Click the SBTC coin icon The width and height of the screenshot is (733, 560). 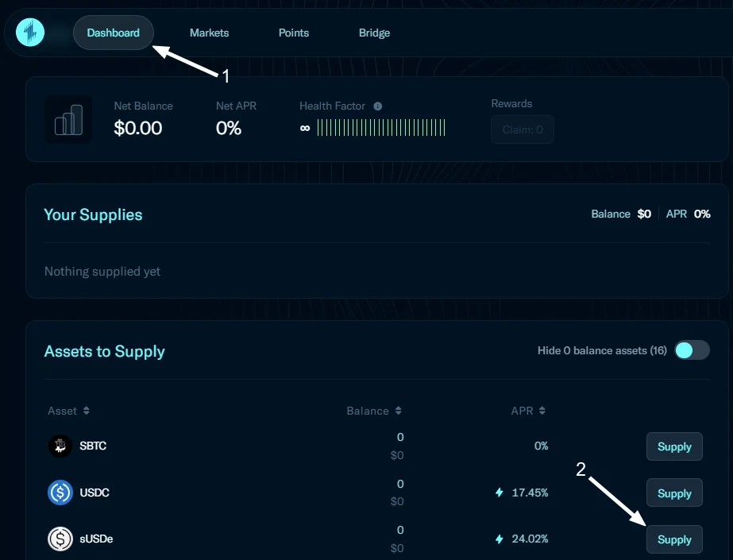coord(60,446)
